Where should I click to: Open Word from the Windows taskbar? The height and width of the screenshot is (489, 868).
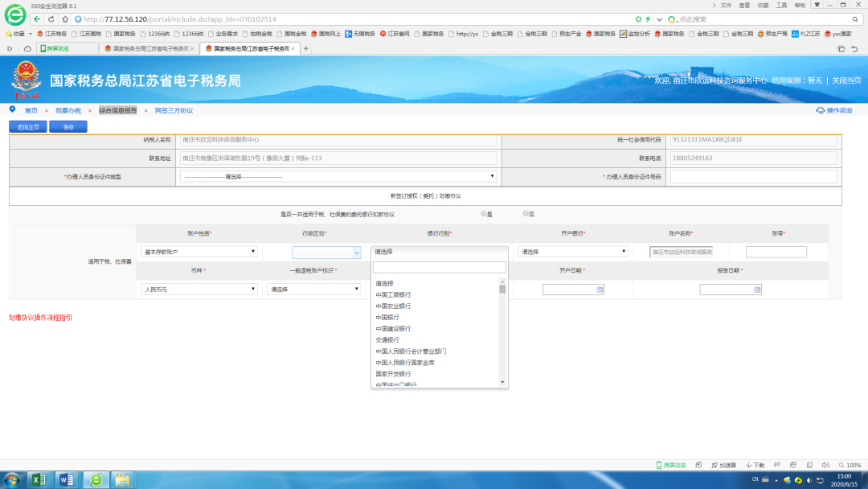click(66, 479)
